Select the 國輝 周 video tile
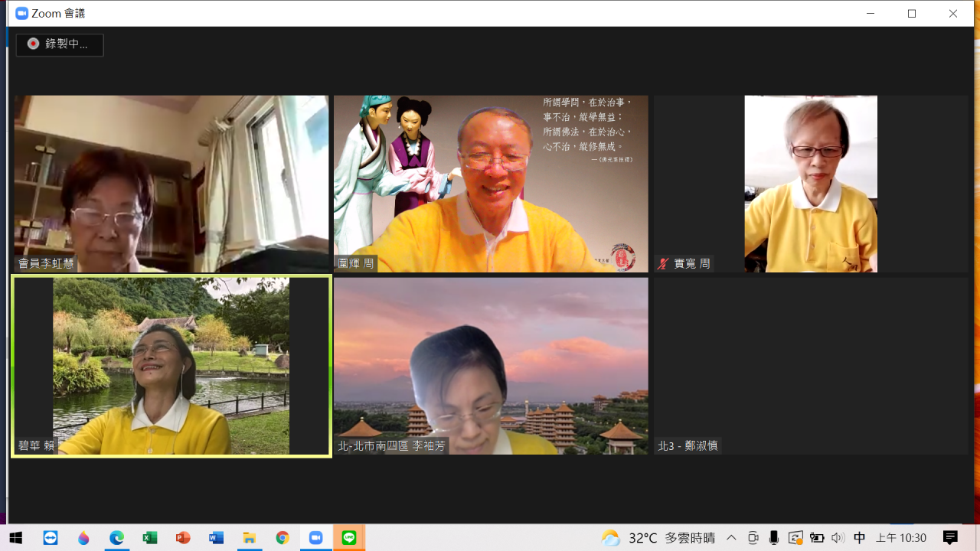The image size is (980, 551). [491, 184]
